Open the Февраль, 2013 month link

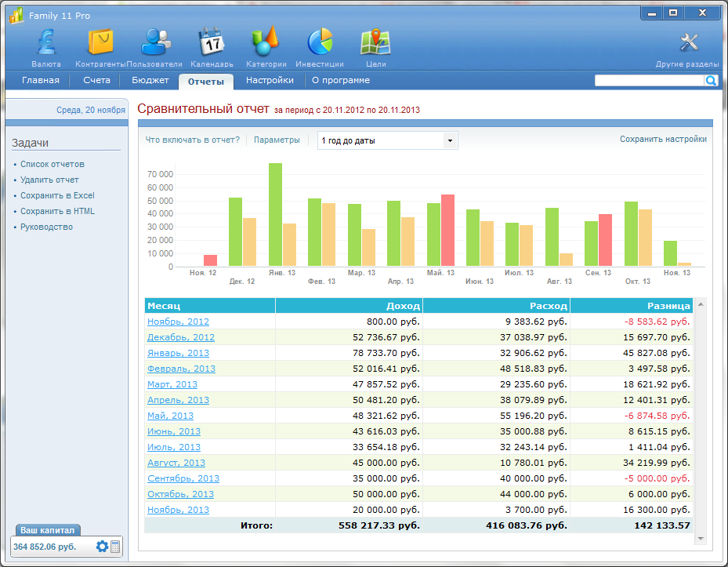(181, 369)
